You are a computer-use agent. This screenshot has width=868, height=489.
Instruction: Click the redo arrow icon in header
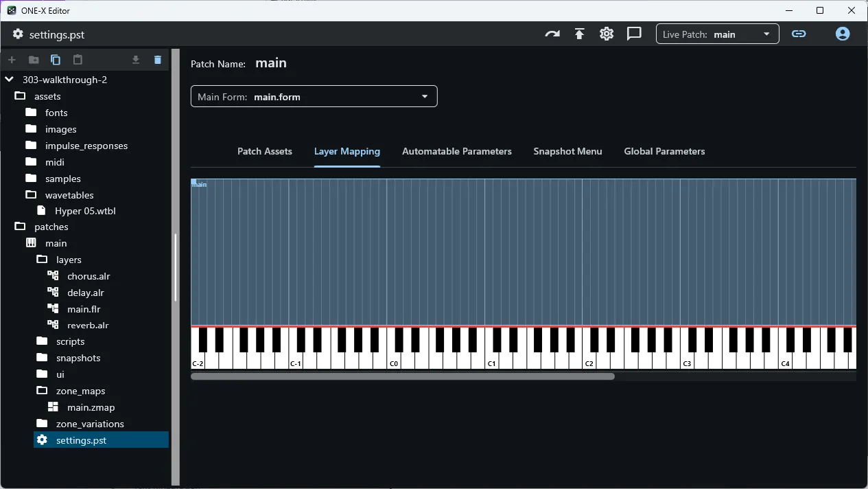[x=552, y=34]
